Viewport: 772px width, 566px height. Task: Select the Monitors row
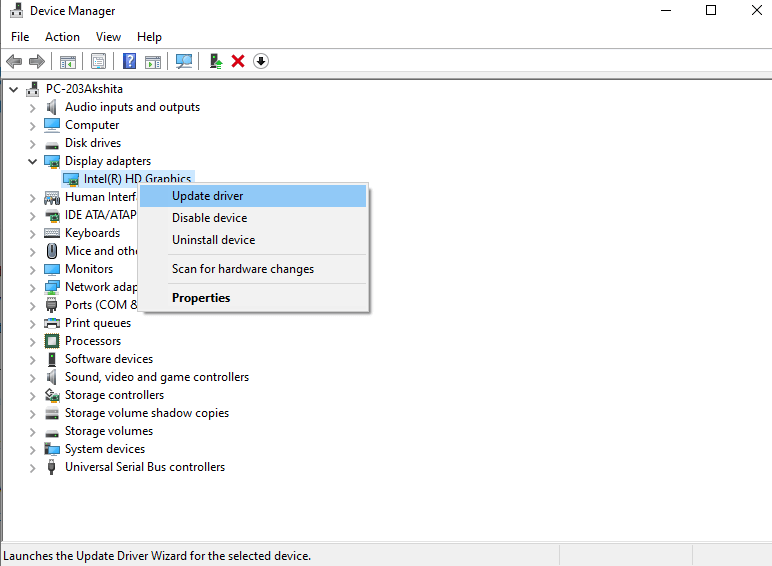click(89, 269)
